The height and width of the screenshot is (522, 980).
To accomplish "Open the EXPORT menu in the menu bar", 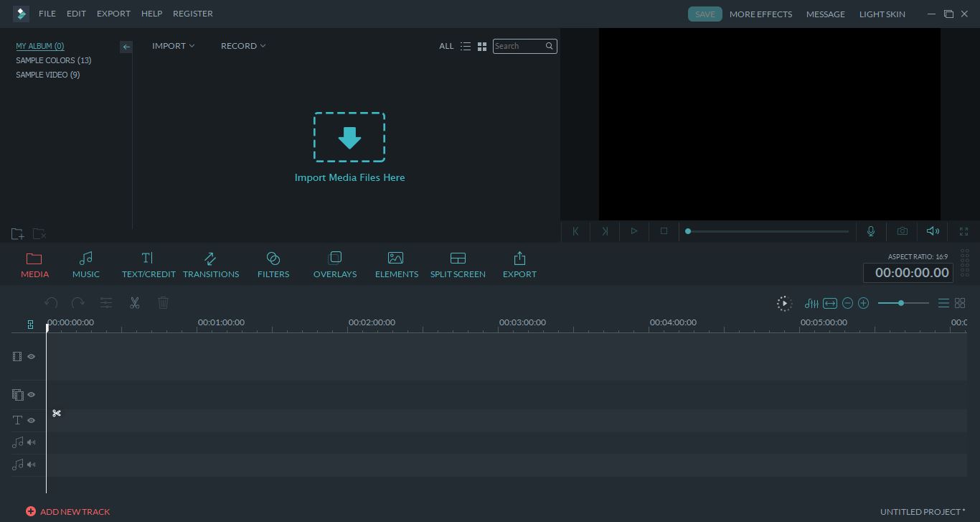I will tap(113, 13).
